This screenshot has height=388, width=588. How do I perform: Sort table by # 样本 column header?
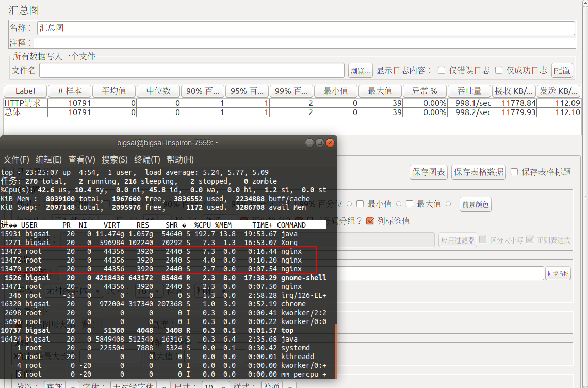tap(70, 91)
